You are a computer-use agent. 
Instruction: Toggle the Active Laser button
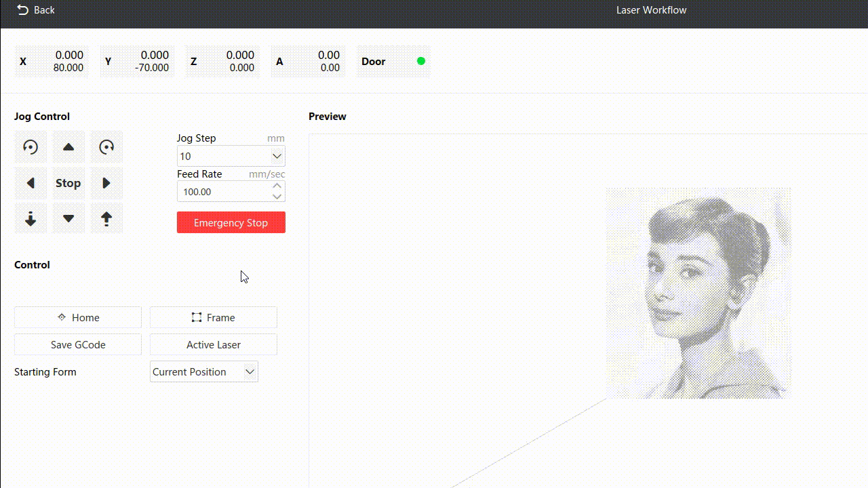(x=214, y=344)
